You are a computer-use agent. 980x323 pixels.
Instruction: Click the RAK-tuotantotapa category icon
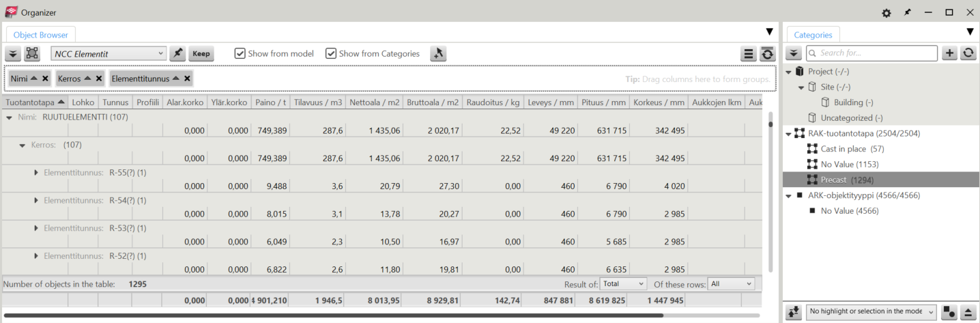click(x=799, y=133)
